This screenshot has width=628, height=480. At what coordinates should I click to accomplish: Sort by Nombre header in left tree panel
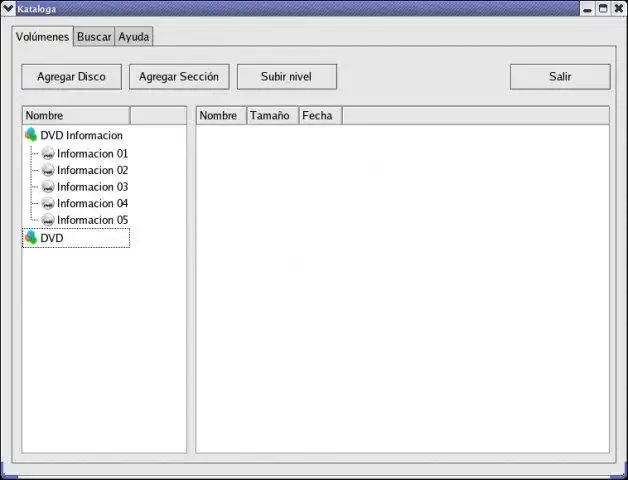pyautogui.click(x=76, y=115)
